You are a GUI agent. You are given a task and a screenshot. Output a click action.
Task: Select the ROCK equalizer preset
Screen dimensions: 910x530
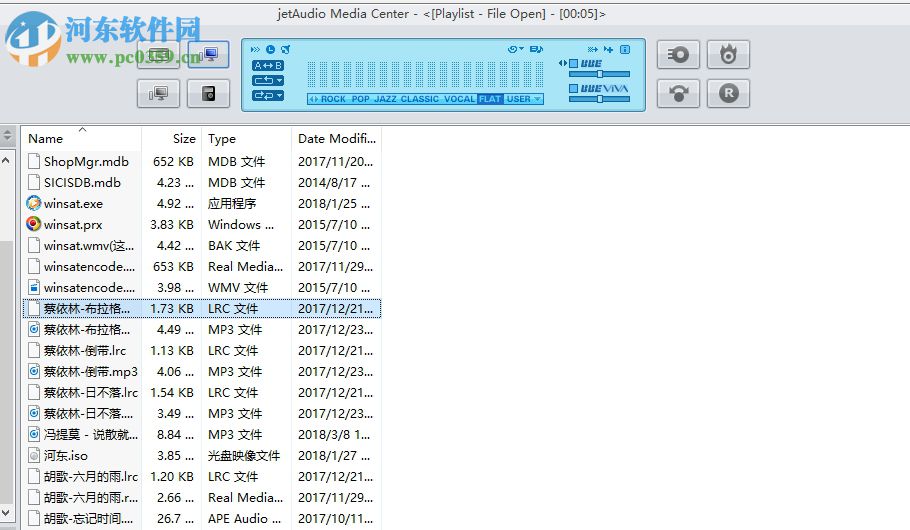pos(333,99)
